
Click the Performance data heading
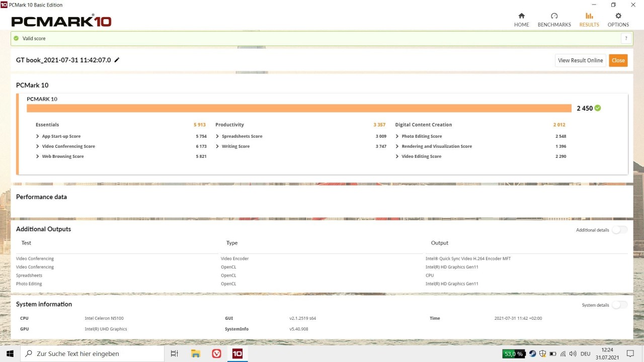click(x=41, y=197)
